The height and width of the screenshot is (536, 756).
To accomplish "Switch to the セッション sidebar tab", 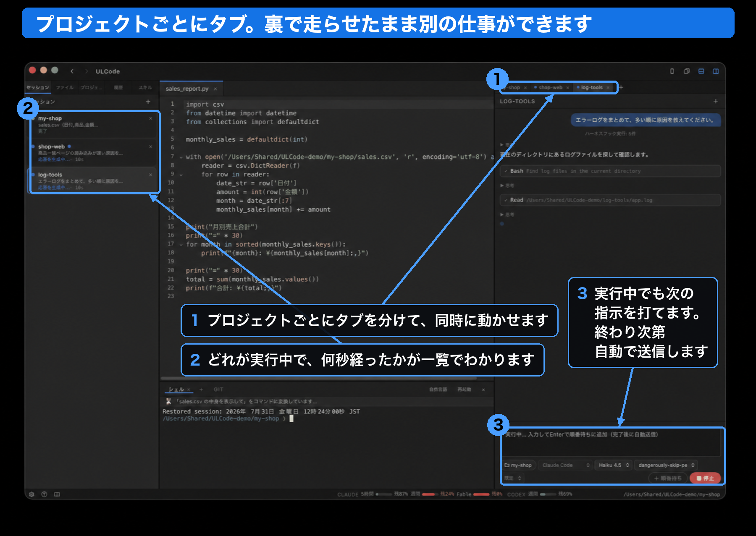I will coord(38,87).
